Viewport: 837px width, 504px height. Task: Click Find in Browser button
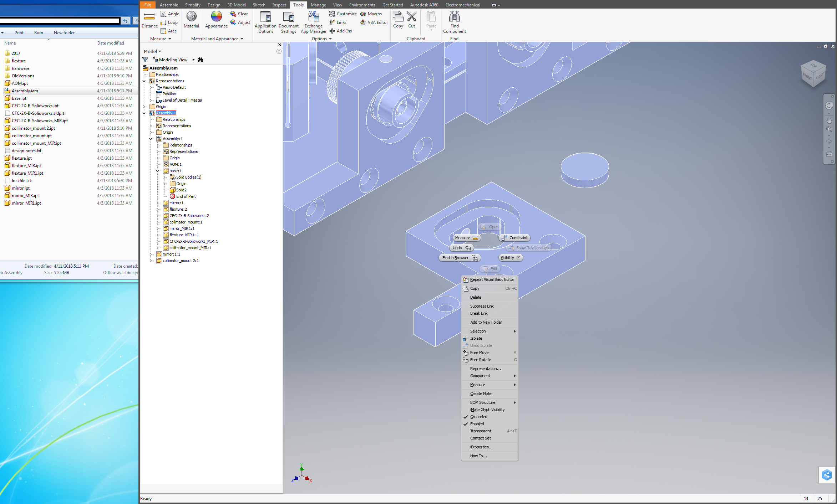click(459, 258)
